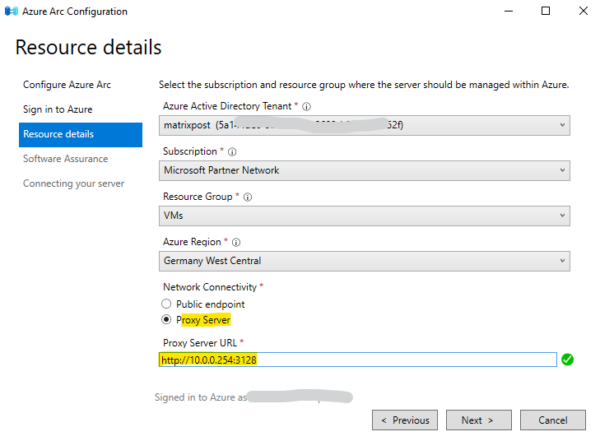
Task: Select the Public endpoint radio button
Action: point(166,304)
